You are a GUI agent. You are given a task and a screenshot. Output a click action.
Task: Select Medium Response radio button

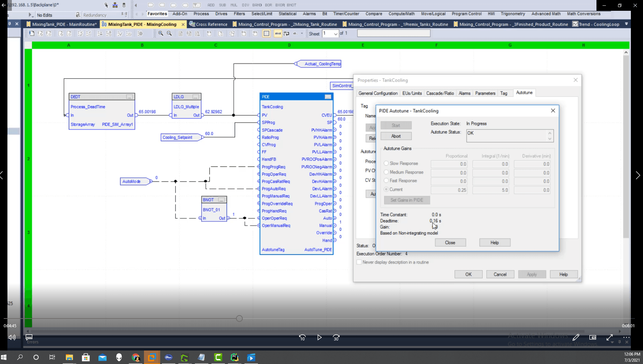386,172
